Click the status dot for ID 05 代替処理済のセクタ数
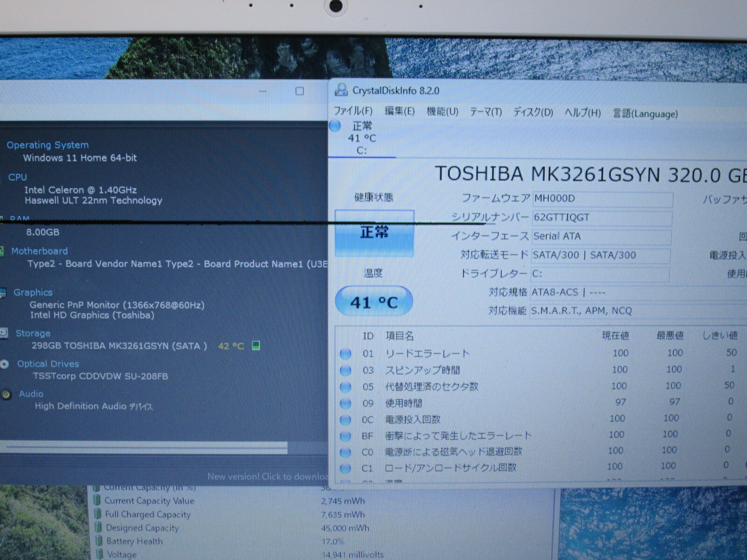 (x=345, y=387)
